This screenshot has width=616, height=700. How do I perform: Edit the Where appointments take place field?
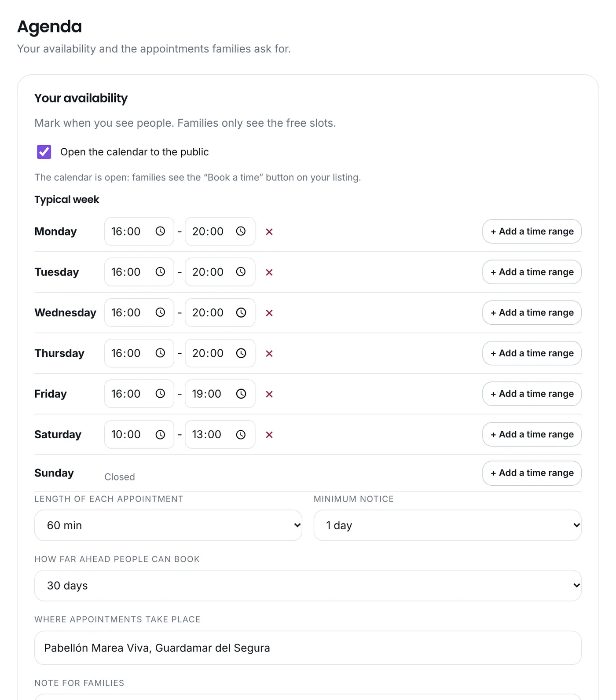click(308, 648)
